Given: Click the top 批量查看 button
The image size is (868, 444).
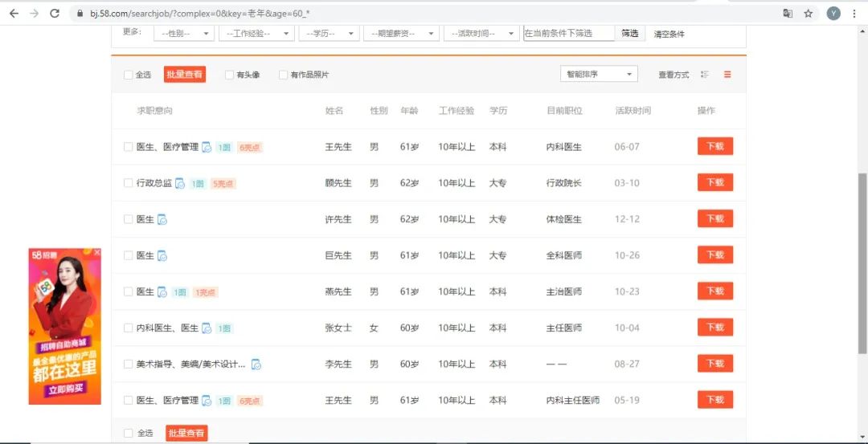Looking at the screenshot, I should [185, 74].
